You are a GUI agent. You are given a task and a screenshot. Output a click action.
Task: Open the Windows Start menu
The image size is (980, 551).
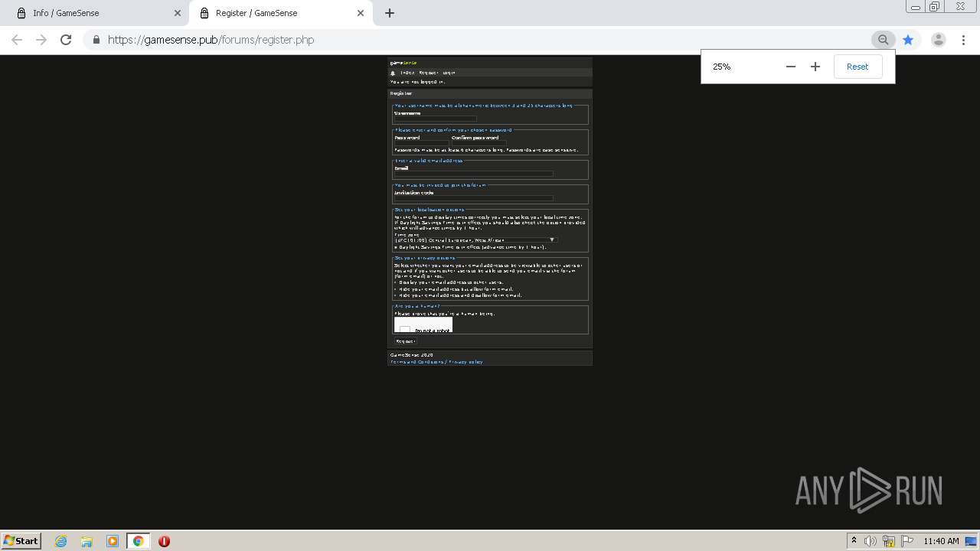21,541
